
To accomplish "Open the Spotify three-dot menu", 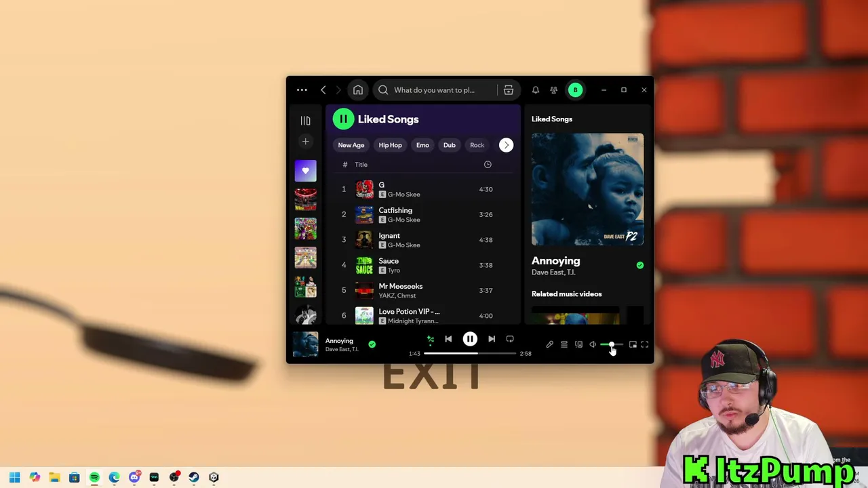I will 302,90.
